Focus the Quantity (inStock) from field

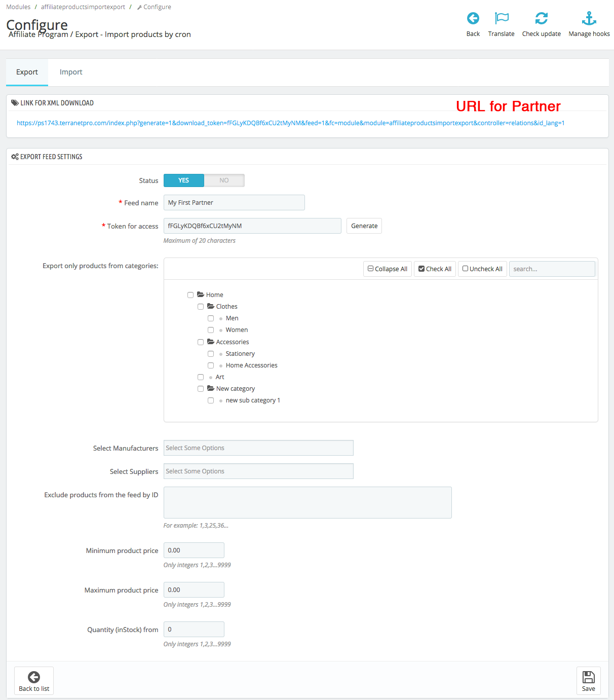(194, 630)
